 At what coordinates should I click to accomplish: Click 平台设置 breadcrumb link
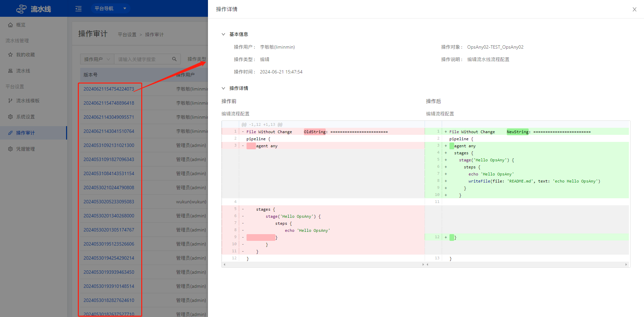coord(127,35)
